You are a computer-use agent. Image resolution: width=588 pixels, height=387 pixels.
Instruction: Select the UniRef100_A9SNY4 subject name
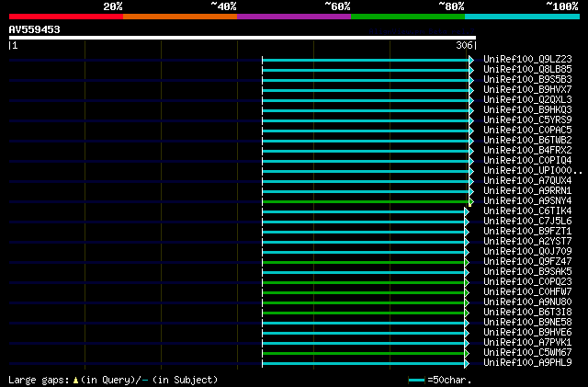[x=527, y=201]
